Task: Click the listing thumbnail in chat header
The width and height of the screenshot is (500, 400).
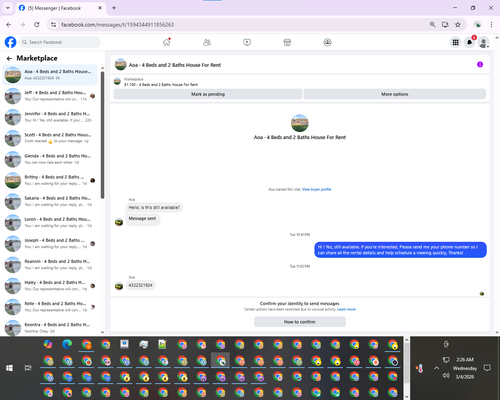Action: 120,65
